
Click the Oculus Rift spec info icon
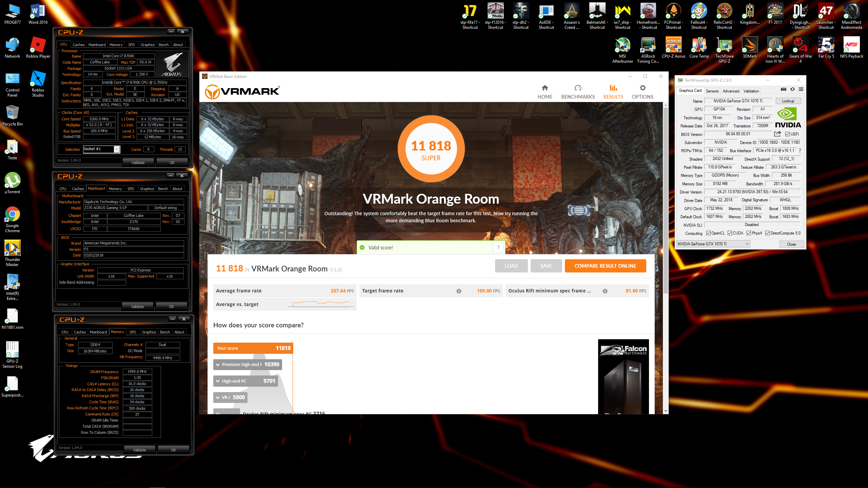tap(605, 291)
